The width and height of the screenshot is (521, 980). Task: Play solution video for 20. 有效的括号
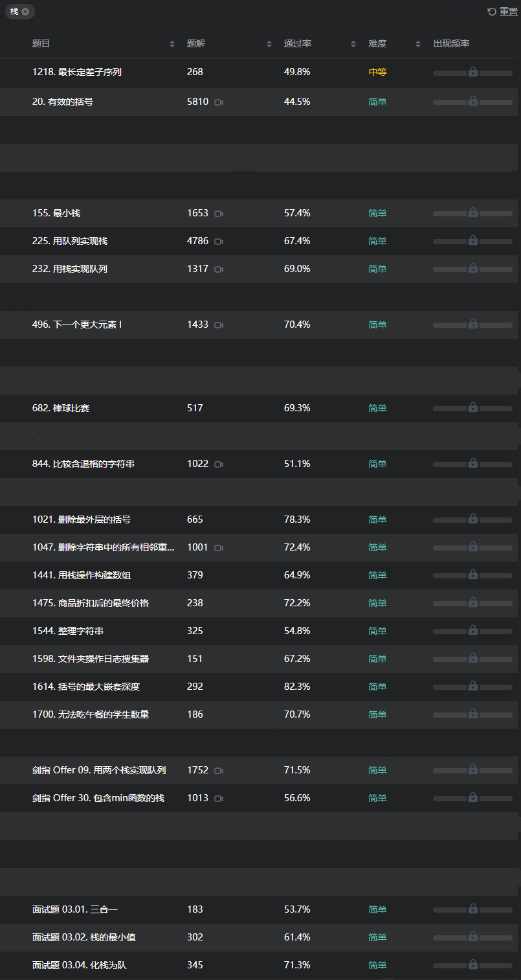click(x=219, y=102)
